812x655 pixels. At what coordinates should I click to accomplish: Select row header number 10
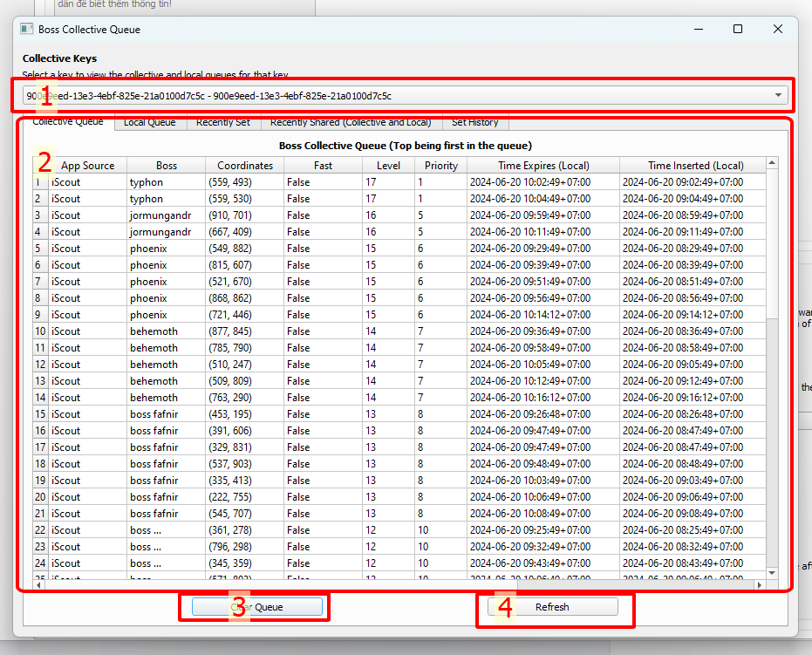[x=40, y=331]
